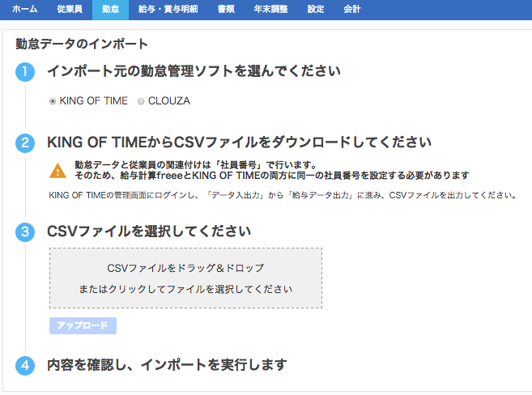The image size is (532, 395).
Task: Click the orange warning triangle icon
Action: pos(57,171)
